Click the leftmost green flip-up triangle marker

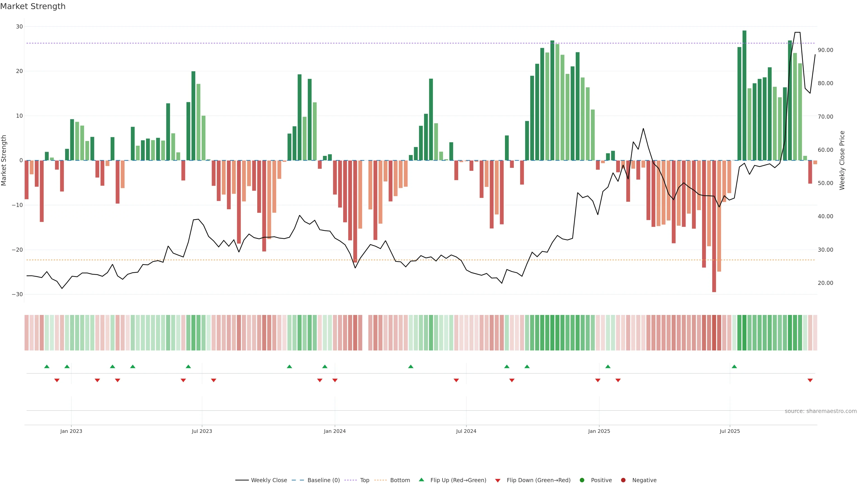(47, 366)
